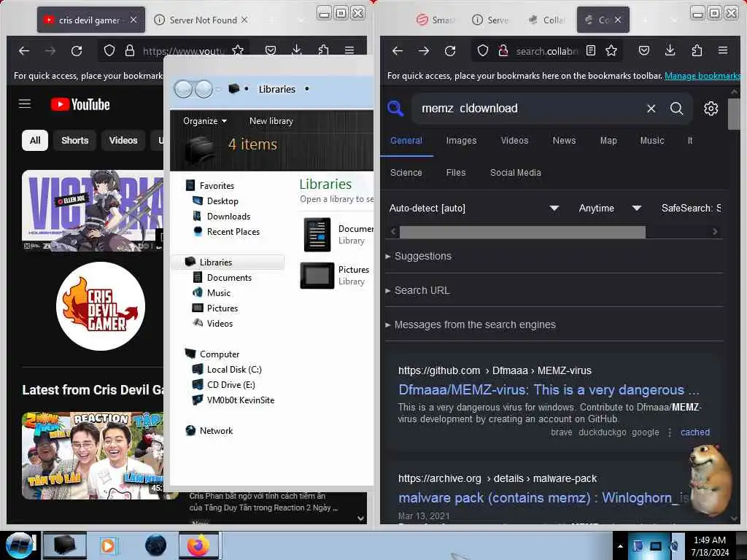Open extensions icon in right browser
747x560 pixels.
(697, 50)
